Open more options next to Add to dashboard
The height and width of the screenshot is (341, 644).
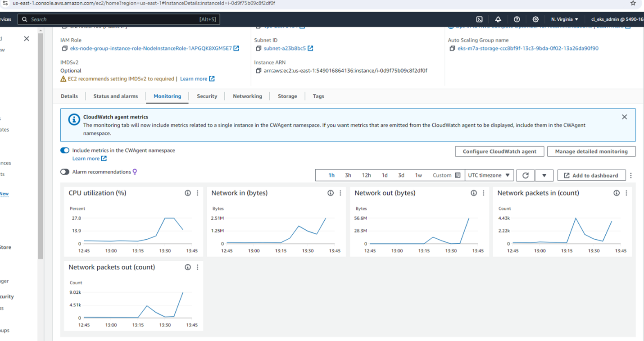[x=631, y=175]
